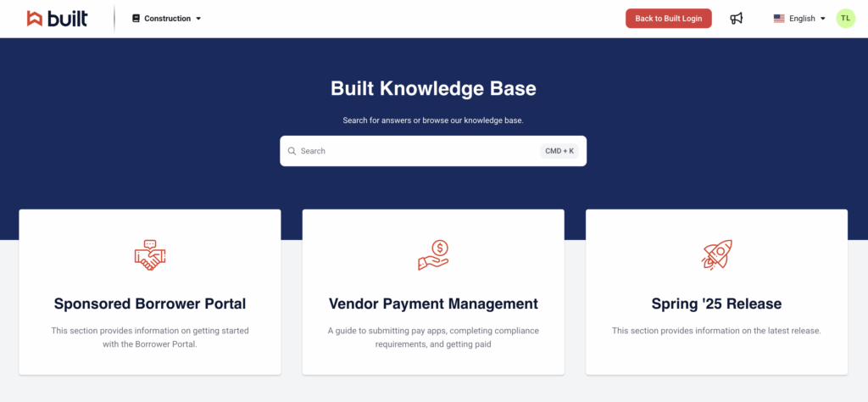Focus the knowledge base Search field
868x402 pixels.
pyautogui.click(x=415, y=151)
